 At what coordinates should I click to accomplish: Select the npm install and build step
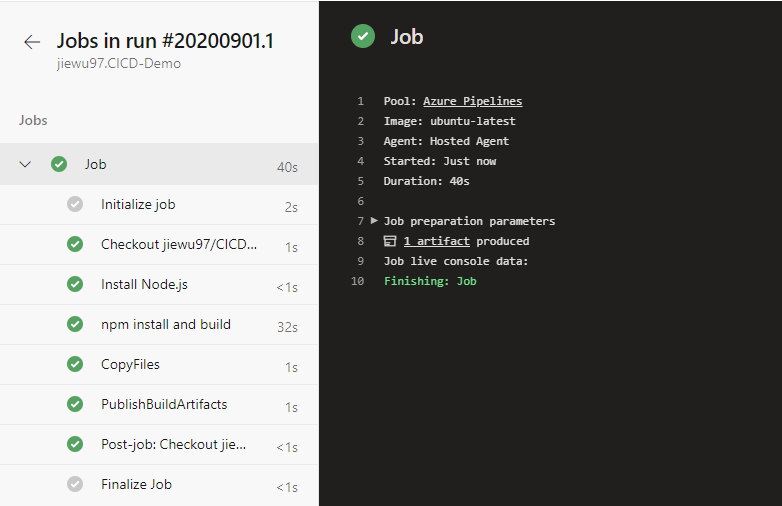tap(159, 325)
